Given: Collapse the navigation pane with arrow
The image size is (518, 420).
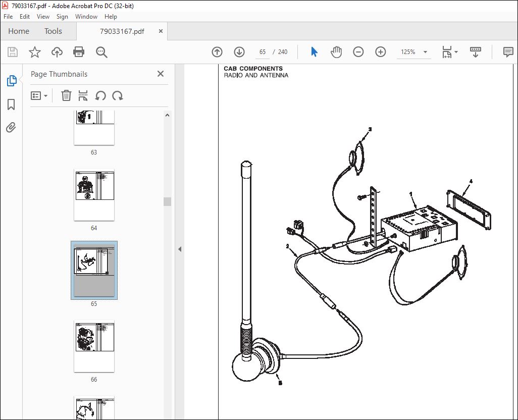Looking at the screenshot, I should [x=180, y=249].
